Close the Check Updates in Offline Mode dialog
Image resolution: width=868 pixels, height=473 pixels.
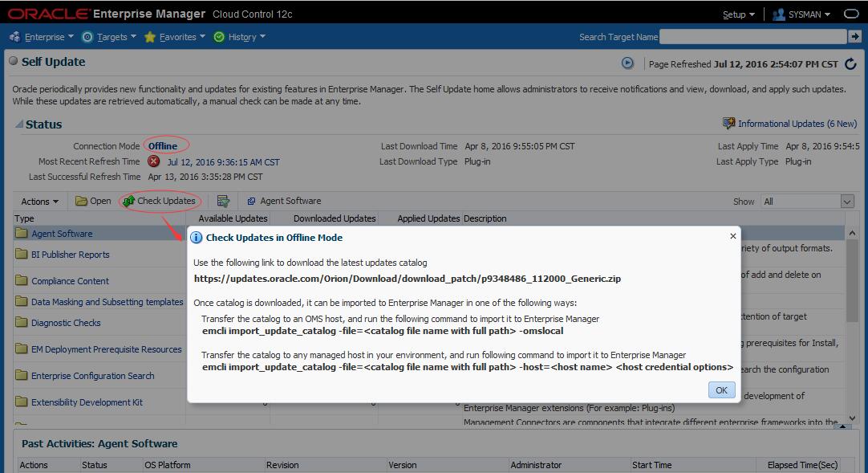tap(733, 236)
